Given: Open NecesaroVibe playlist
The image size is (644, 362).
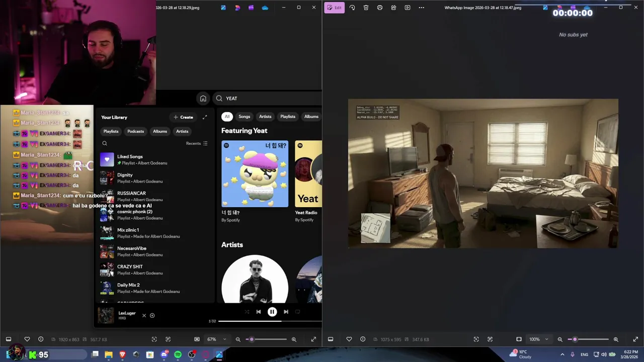Looking at the screenshot, I should click(154, 251).
